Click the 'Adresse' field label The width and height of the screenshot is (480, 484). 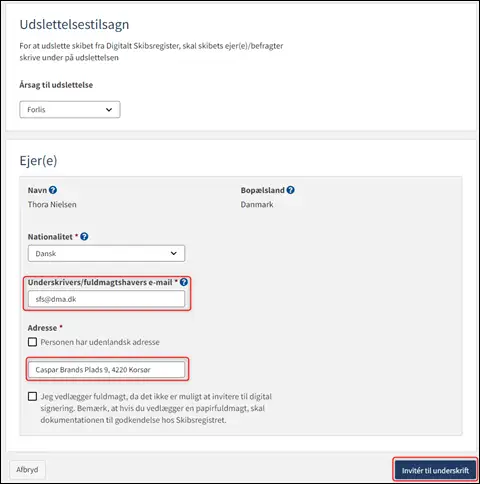coord(42,328)
